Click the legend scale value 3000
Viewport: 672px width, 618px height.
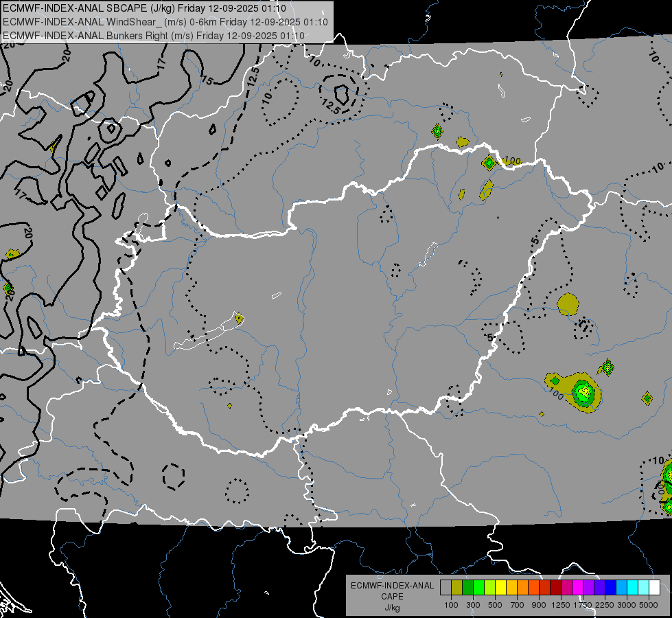[x=627, y=605]
